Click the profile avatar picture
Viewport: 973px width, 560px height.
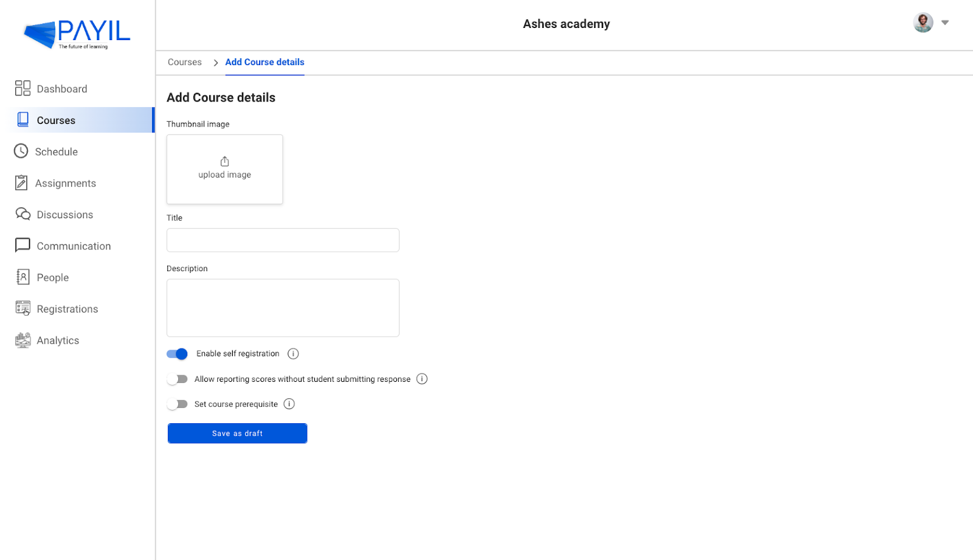click(x=923, y=22)
